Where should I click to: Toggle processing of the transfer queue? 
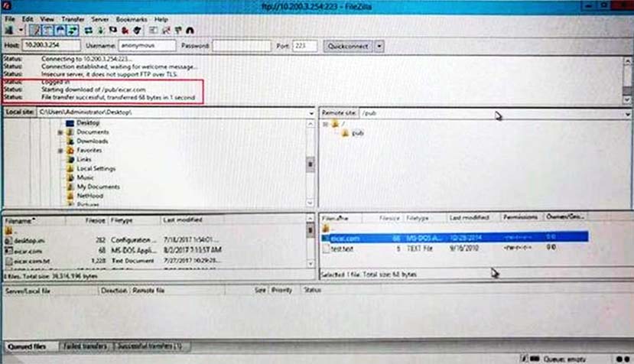tap(101, 31)
